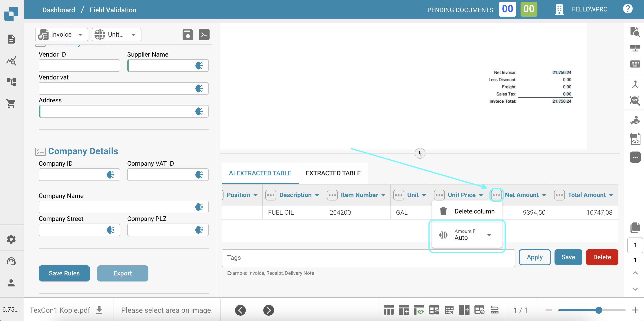Toggle the validate table checkmark icon
644x321 pixels.
tap(479, 310)
